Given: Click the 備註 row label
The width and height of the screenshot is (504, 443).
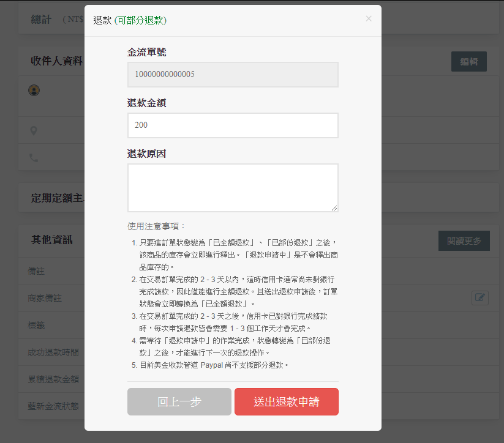Looking at the screenshot, I should pos(36,271).
